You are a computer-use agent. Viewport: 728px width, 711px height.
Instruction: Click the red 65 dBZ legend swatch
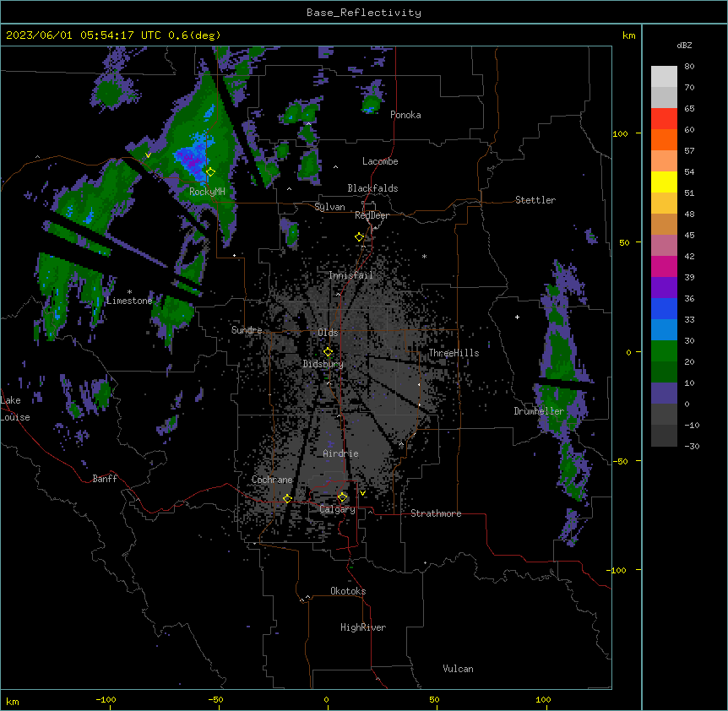(664, 119)
